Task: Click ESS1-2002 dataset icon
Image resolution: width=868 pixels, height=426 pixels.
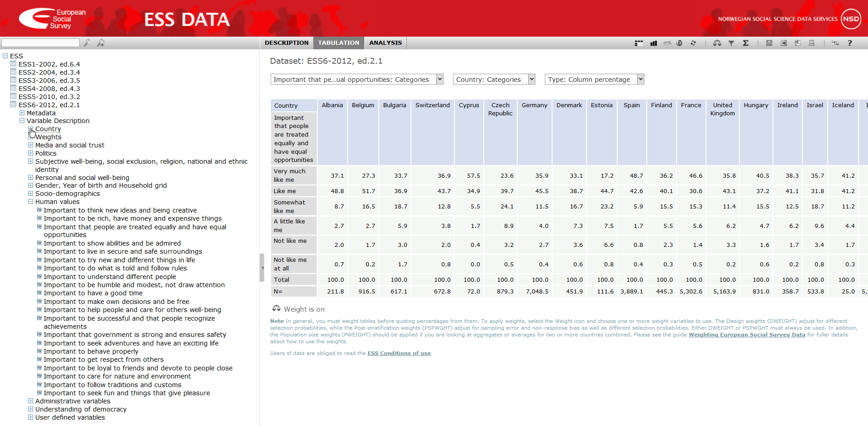Action: 13,64
